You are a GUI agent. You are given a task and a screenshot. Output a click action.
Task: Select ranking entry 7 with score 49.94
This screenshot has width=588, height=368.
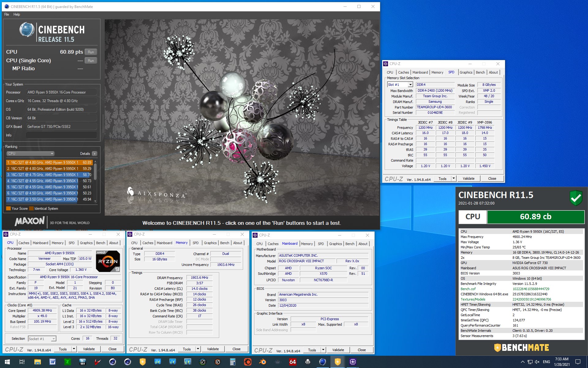(49, 199)
